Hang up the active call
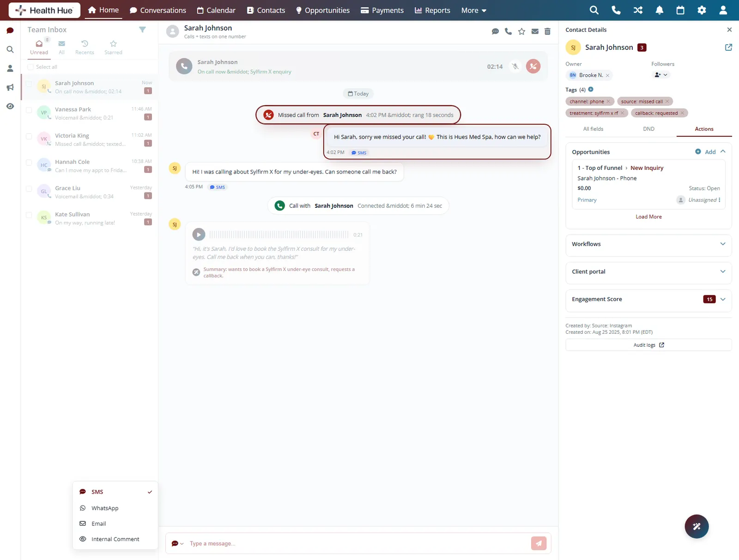Screen dimensions: 739x560 [x=533, y=66]
